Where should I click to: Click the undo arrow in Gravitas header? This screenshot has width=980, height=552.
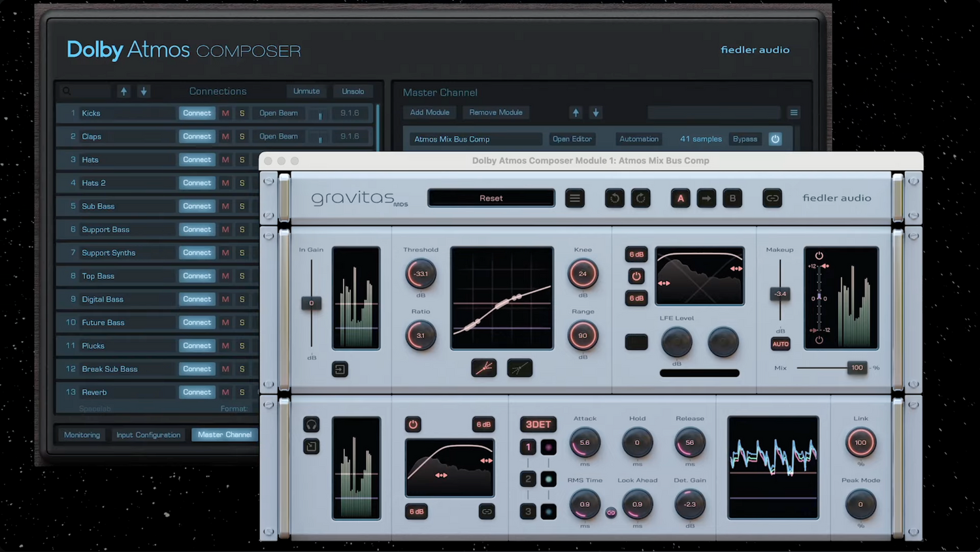click(614, 199)
